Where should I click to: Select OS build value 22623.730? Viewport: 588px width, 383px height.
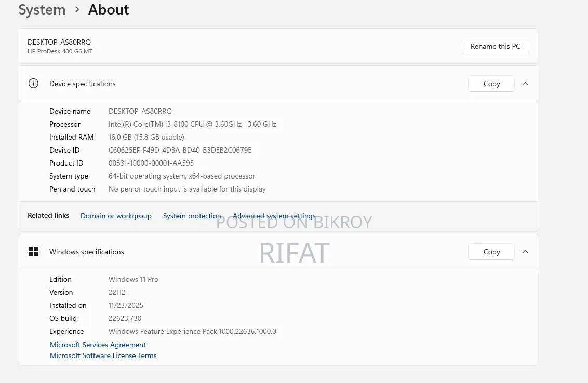(125, 318)
